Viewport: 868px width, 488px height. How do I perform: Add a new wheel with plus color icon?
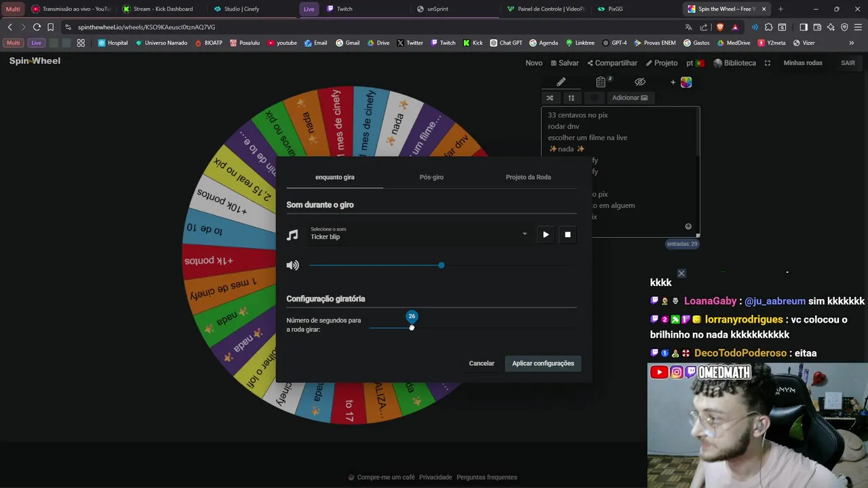(x=682, y=82)
